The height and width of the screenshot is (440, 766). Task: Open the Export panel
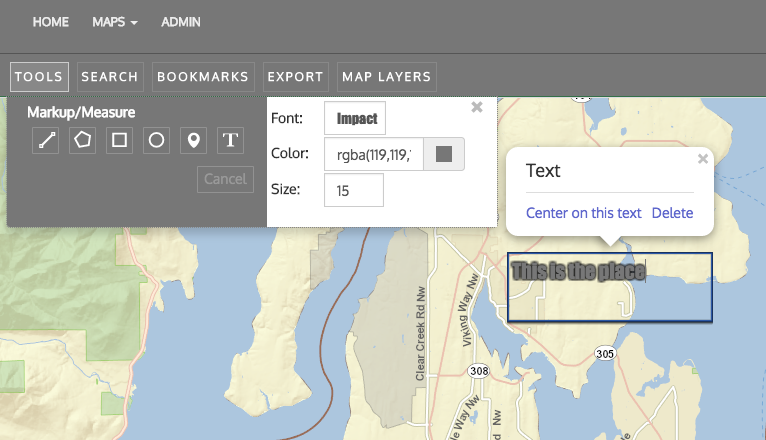(x=295, y=77)
